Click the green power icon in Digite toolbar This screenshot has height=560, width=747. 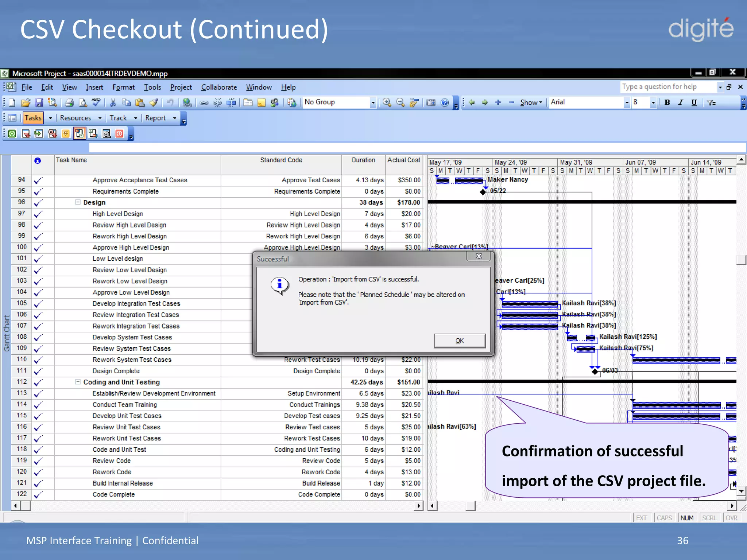click(x=12, y=134)
